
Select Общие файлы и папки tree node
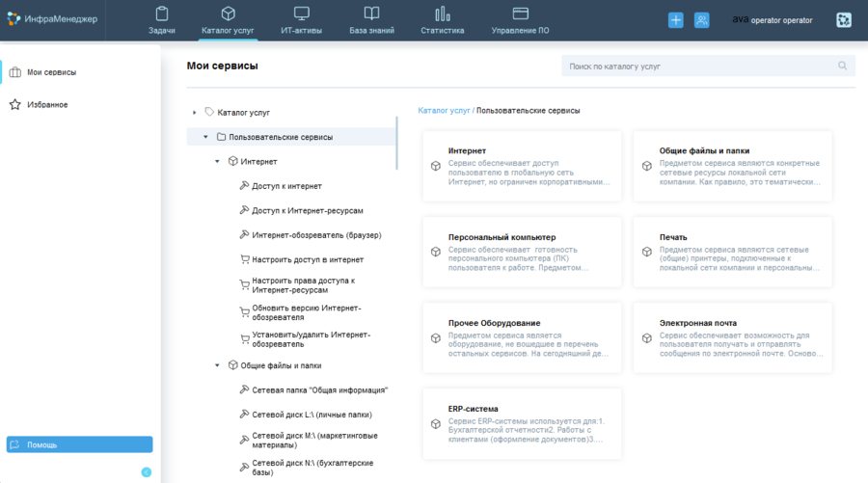tap(281, 365)
